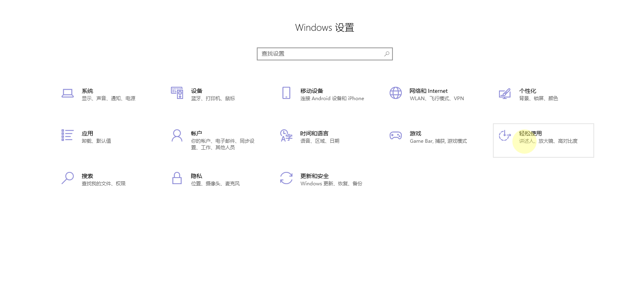Click the language icon for 时间和语言
This screenshot has height=294, width=644.
pos(286,135)
